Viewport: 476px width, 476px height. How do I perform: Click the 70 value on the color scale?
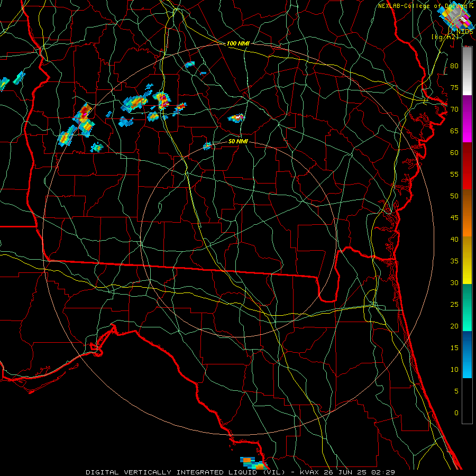(x=454, y=109)
